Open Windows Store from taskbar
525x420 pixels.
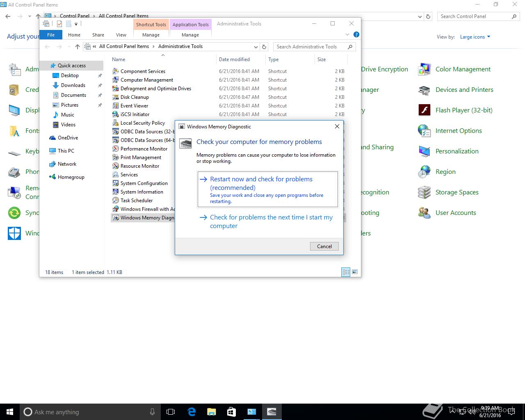(x=231, y=412)
